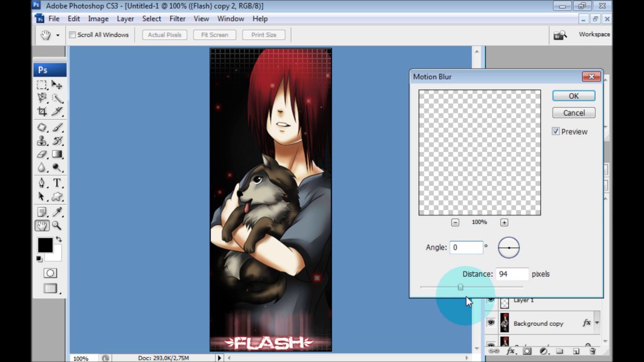The width and height of the screenshot is (644, 362).
Task: Open the status bar info arrow menu
Action: (219, 358)
